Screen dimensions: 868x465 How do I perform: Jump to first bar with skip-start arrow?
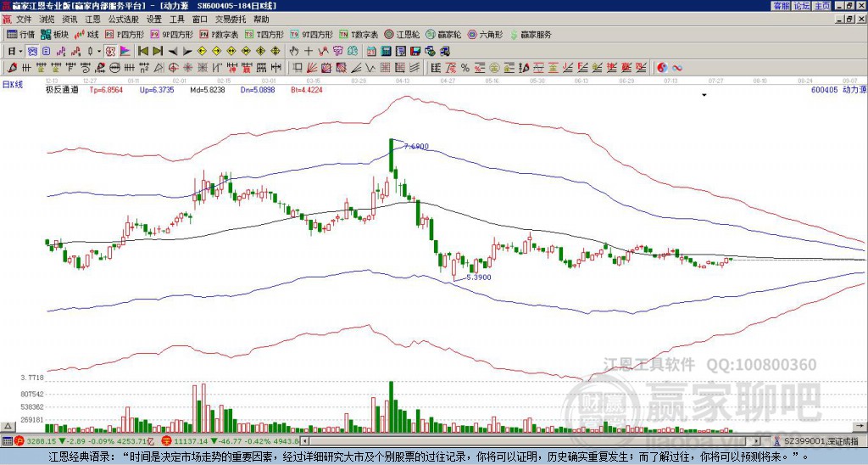142,51
